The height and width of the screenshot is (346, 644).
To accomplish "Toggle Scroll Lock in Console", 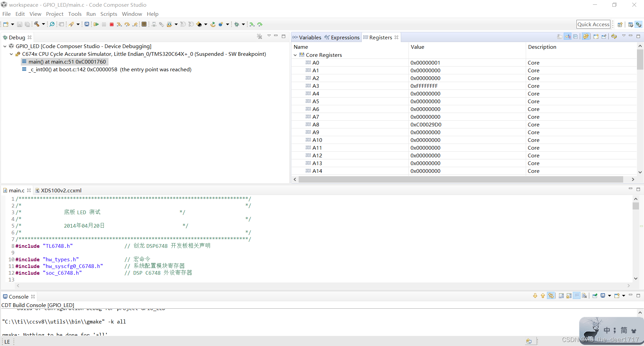I will point(569,296).
